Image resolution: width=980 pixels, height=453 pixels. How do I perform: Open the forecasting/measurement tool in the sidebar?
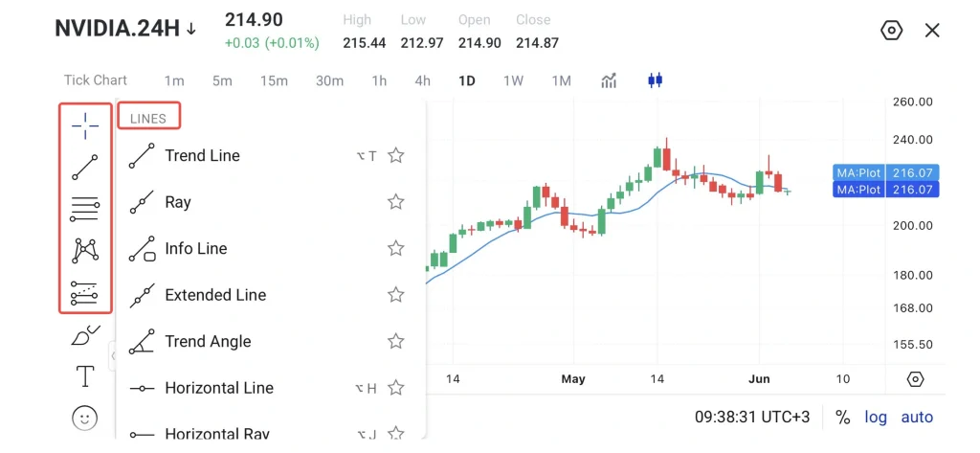(x=85, y=292)
